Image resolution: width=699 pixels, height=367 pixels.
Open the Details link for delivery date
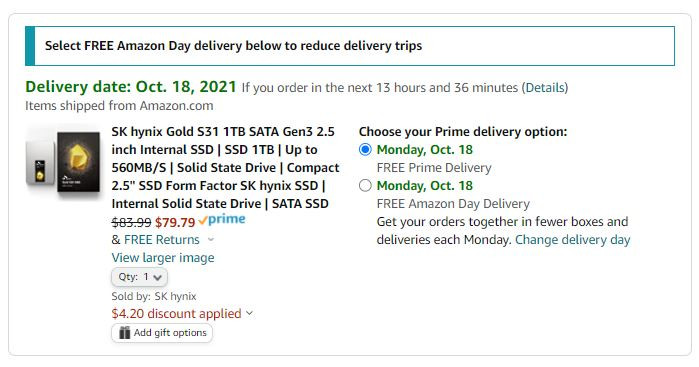(x=545, y=87)
